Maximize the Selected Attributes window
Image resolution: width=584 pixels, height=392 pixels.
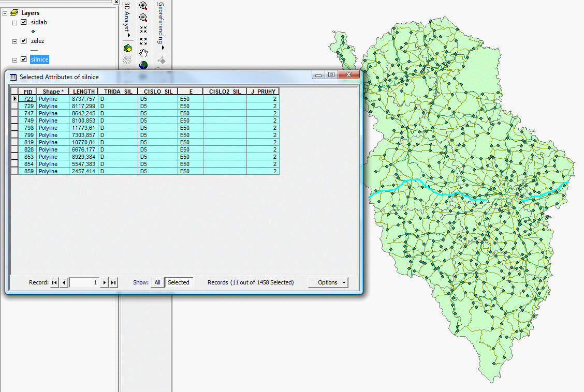coord(331,74)
